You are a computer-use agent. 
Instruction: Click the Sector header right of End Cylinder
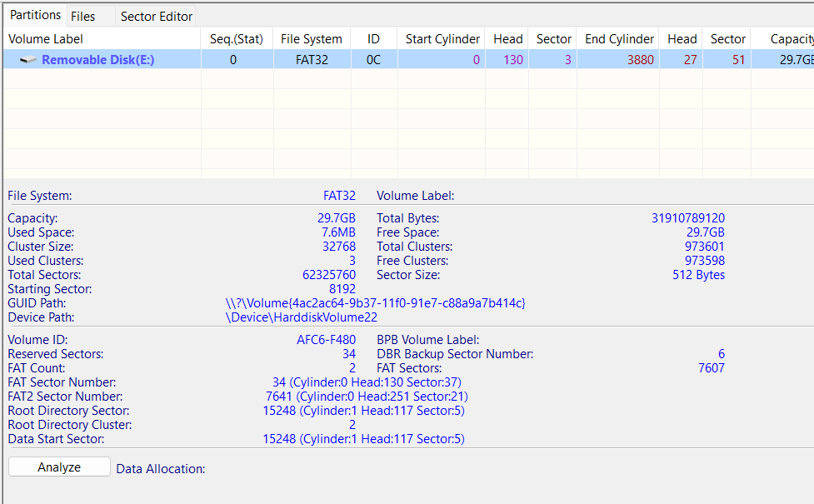727,39
